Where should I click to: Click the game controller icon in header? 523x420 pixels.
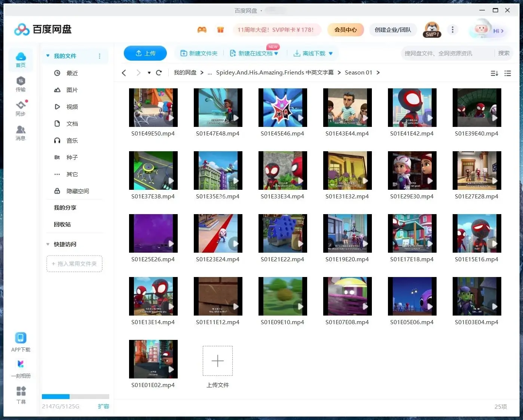point(202,30)
